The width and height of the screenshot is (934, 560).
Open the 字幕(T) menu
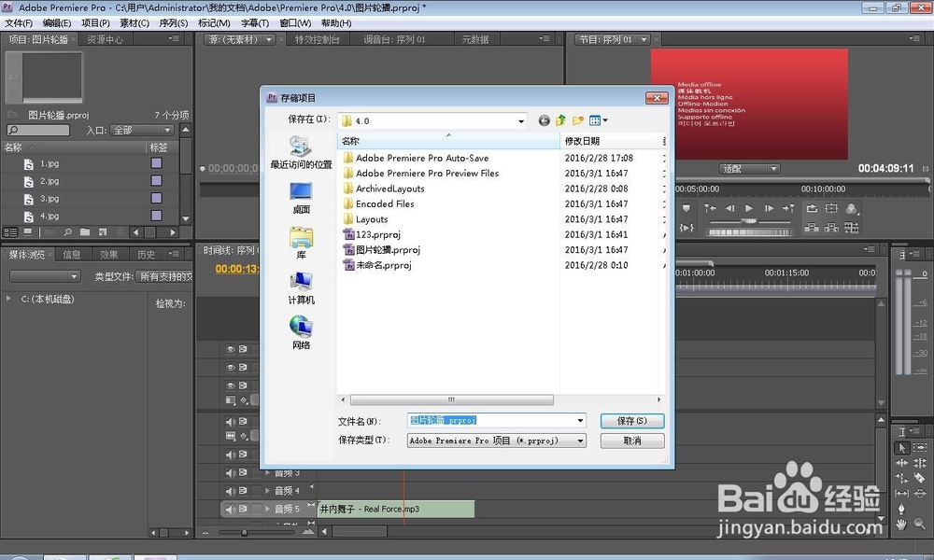pyautogui.click(x=254, y=23)
